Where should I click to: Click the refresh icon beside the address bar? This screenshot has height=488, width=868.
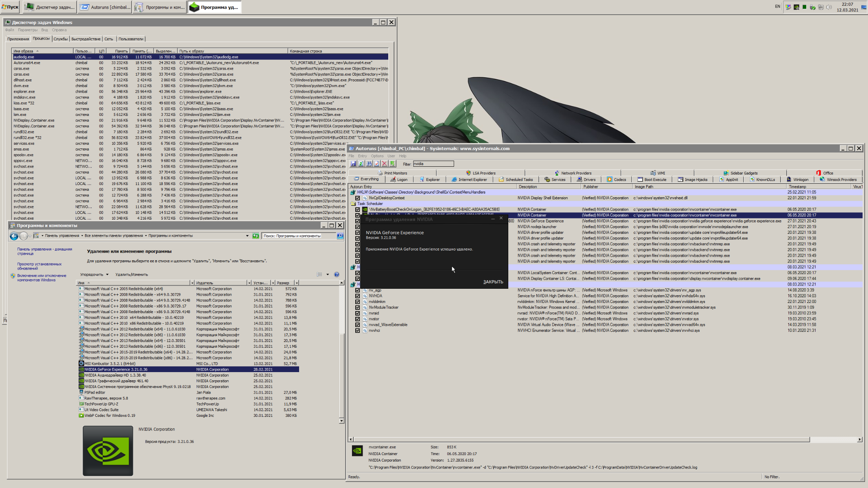click(x=256, y=236)
